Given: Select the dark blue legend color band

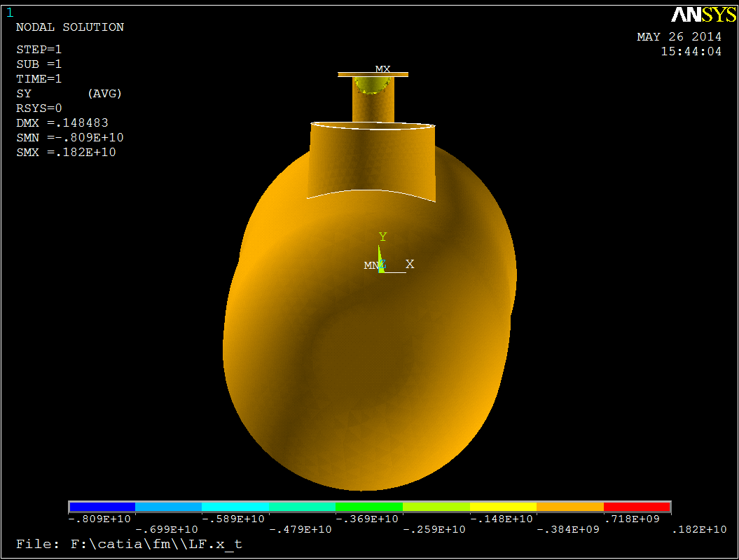Looking at the screenshot, I should pos(102,507).
